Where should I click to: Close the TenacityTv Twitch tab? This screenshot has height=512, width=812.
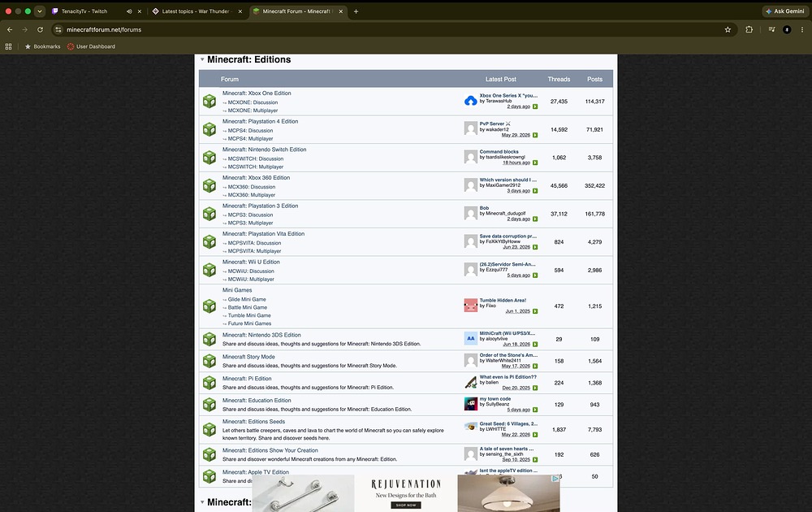(x=140, y=11)
